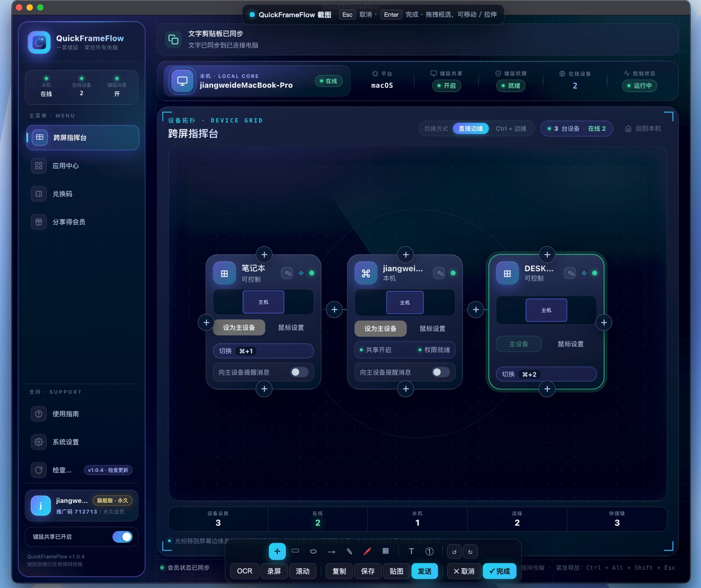Click edit icon on jiangwei device card
This screenshot has height=588, width=701.
click(x=439, y=273)
